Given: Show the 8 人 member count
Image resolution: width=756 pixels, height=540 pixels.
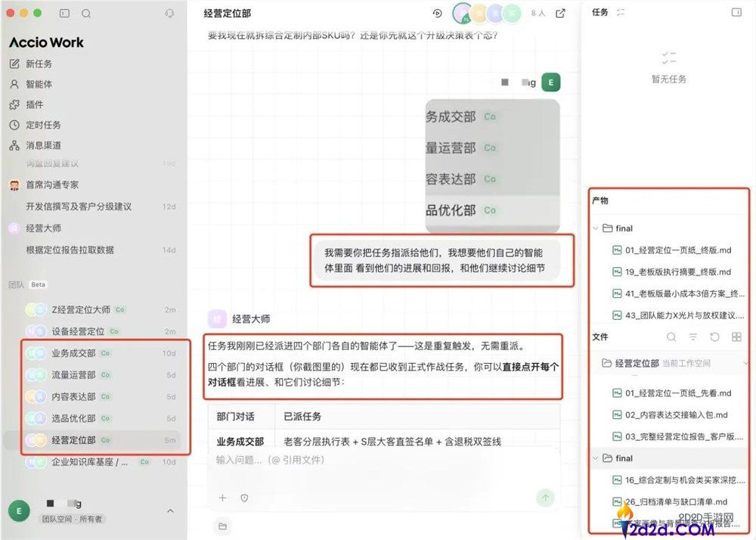Looking at the screenshot, I should 538,13.
